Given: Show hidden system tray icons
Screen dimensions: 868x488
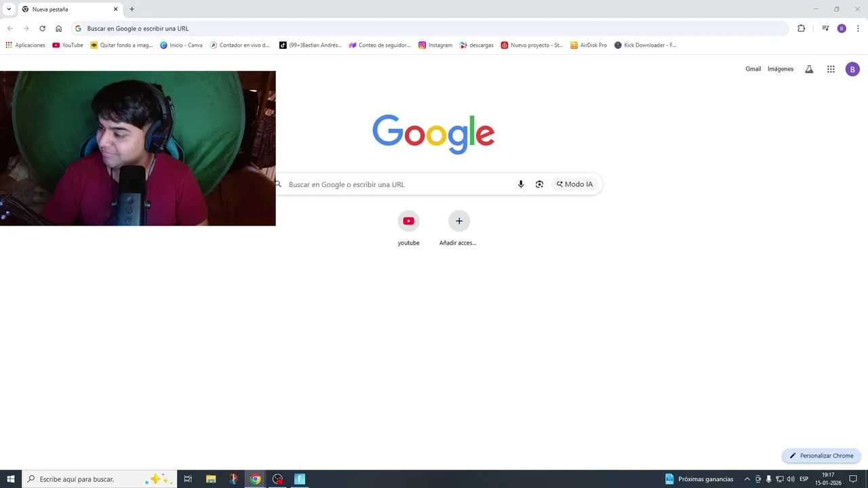Looking at the screenshot, I should [747, 479].
